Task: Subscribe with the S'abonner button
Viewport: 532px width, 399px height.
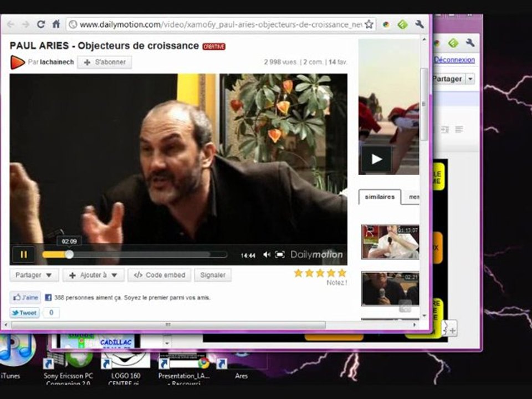Action: click(105, 63)
